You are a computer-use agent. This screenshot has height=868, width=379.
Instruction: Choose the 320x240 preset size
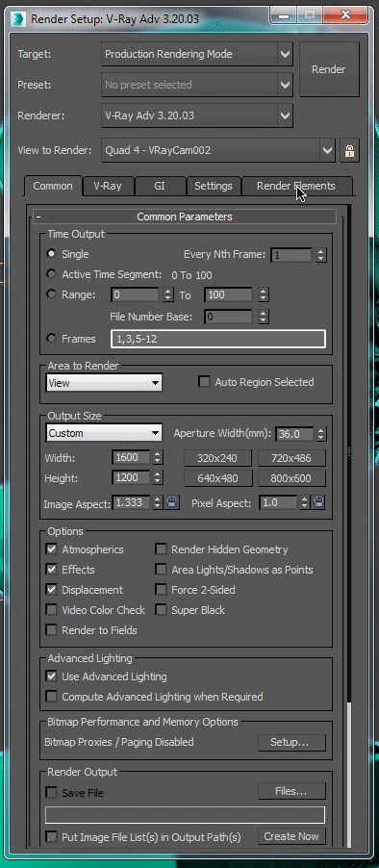218,458
